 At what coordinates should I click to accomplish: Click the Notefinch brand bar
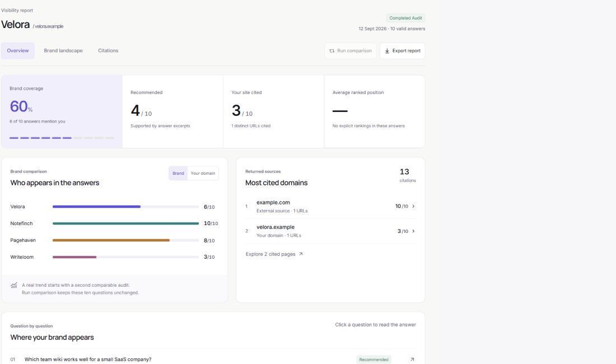tap(125, 223)
